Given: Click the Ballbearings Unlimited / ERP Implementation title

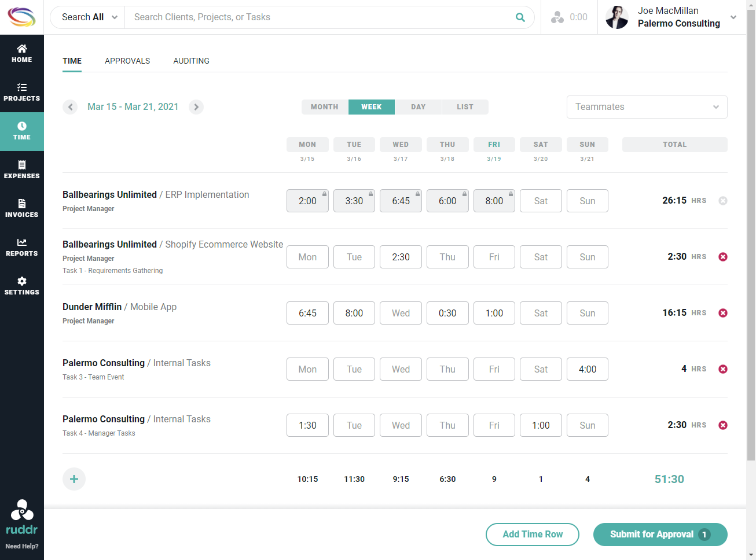Looking at the screenshot, I should click(x=156, y=195).
